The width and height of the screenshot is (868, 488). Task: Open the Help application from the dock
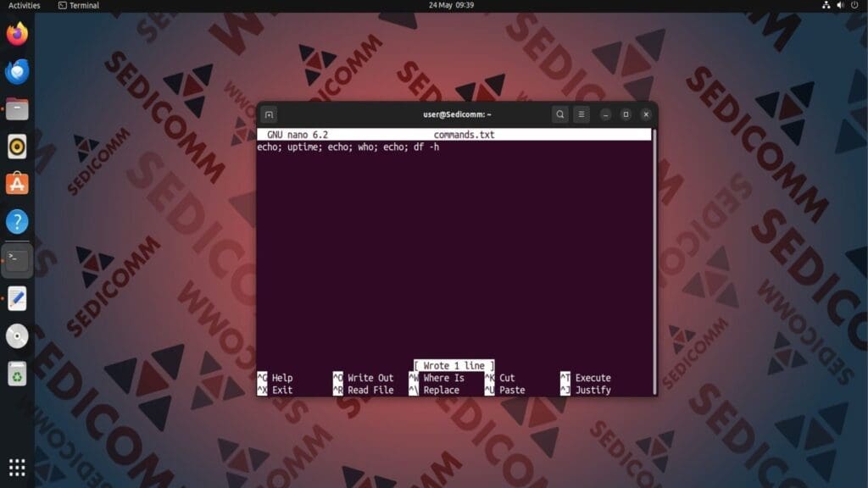17,221
